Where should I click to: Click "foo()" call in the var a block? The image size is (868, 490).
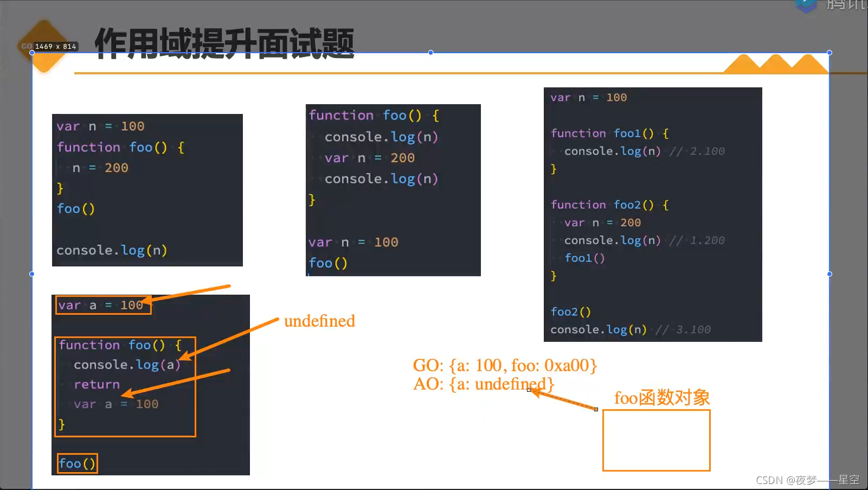(x=77, y=463)
